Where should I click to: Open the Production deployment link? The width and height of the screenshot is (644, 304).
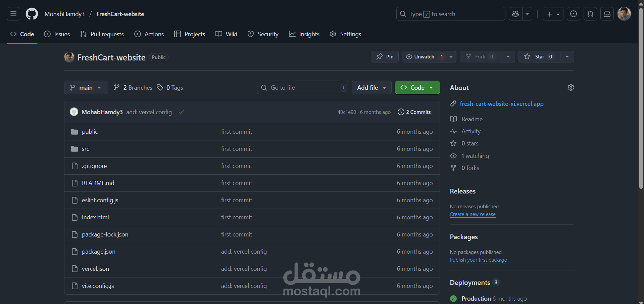pos(476,299)
